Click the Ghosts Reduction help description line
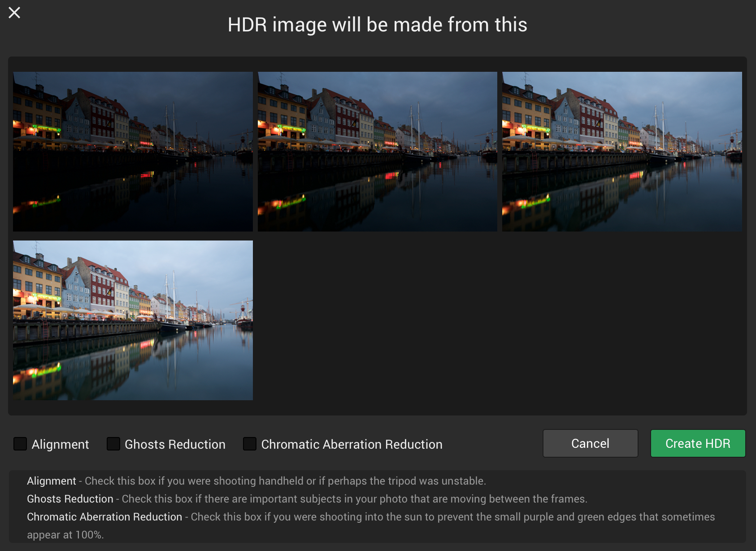 (307, 499)
